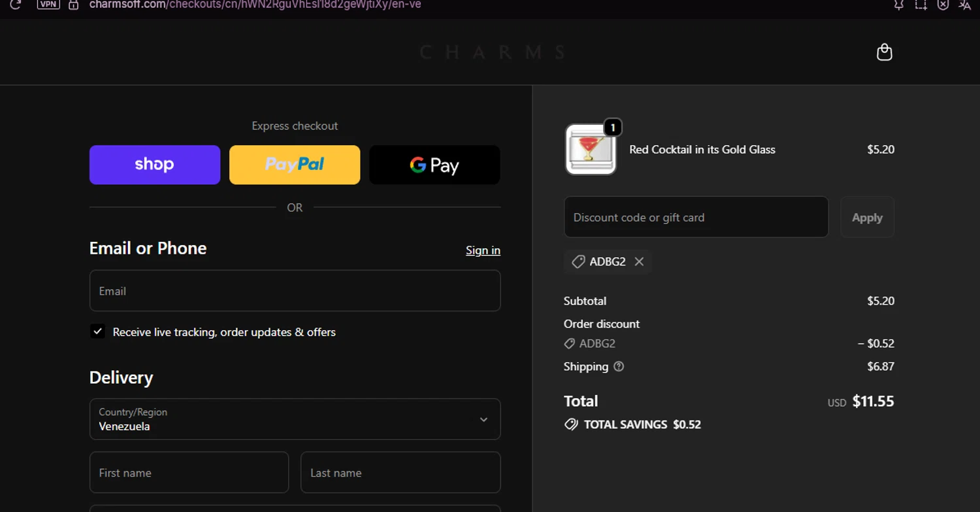Screen dimensions: 980x512
Task: Click the pin icon in browser toolbar
Action: [899, 5]
